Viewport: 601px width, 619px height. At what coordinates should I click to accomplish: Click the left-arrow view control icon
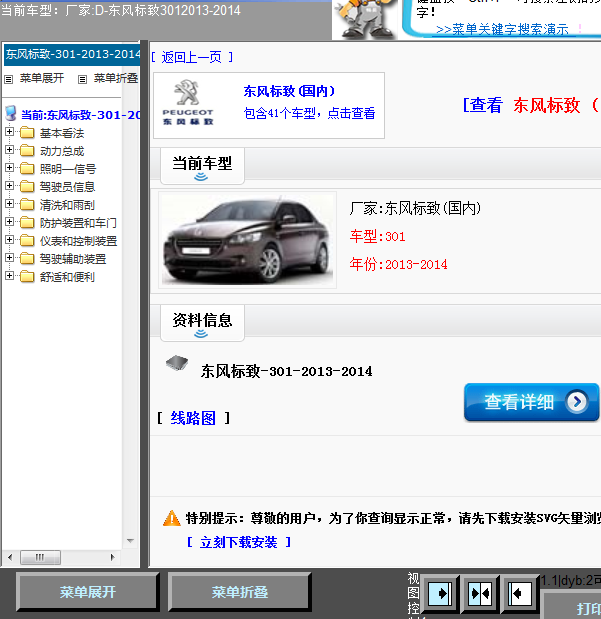tap(519, 593)
